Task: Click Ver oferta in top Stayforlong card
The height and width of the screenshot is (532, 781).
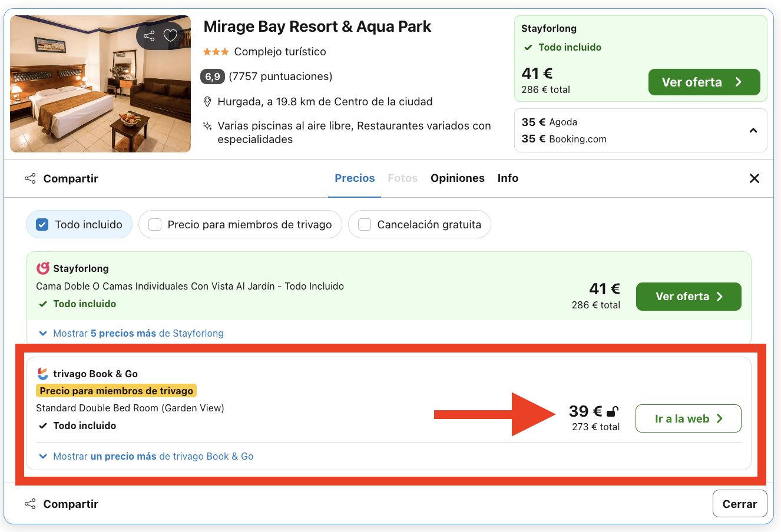Action: point(704,82)
